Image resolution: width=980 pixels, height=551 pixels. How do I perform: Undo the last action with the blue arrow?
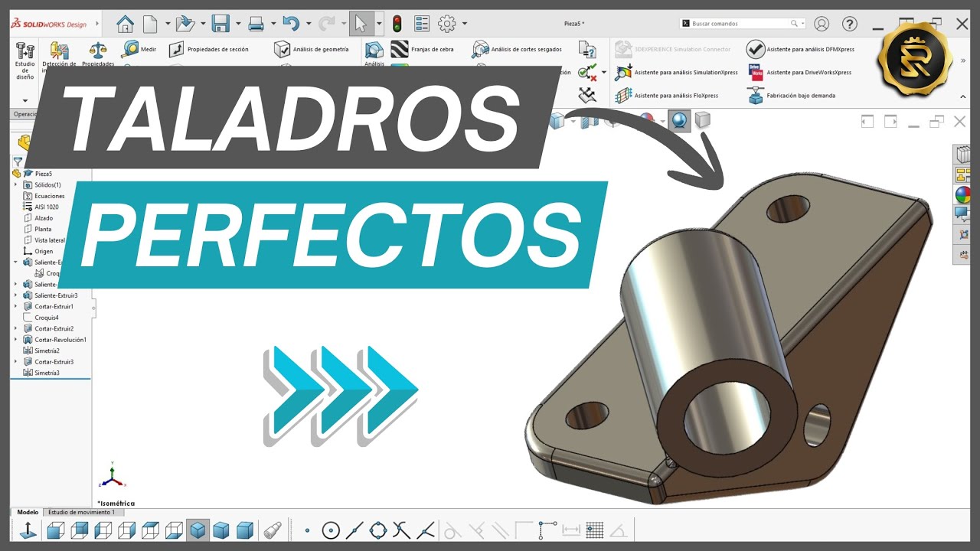(291, 24)
